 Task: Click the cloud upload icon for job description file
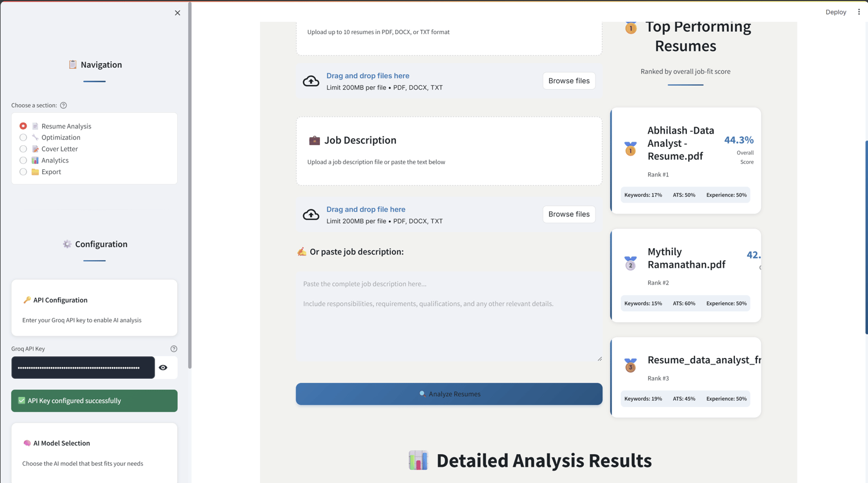pyautogui.click(x=311, y=215)
